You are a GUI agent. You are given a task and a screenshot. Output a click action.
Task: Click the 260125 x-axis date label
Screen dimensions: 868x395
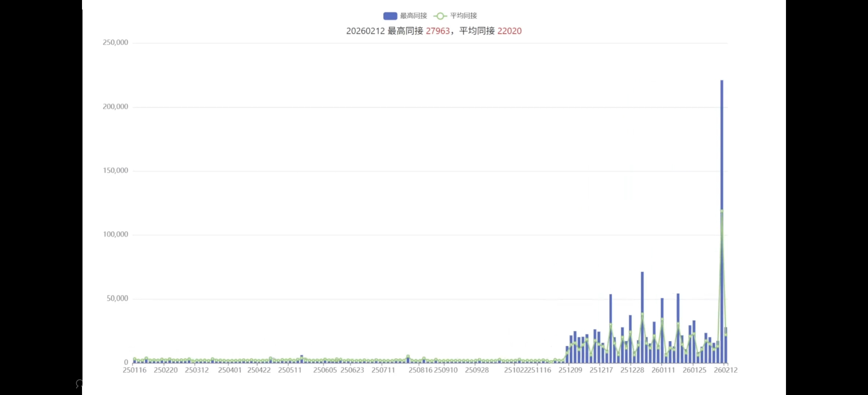point(694,370)
